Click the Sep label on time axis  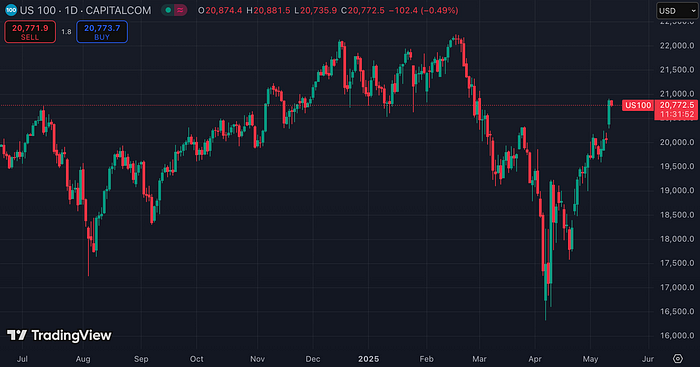(x=141, y=359)
